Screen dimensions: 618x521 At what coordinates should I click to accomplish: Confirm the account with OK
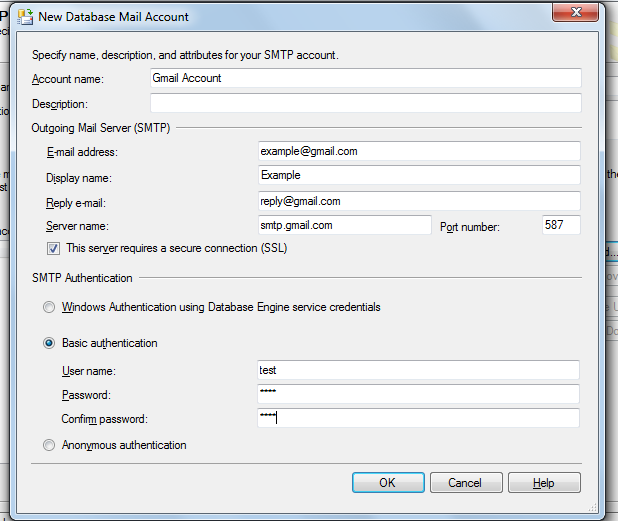388,483
